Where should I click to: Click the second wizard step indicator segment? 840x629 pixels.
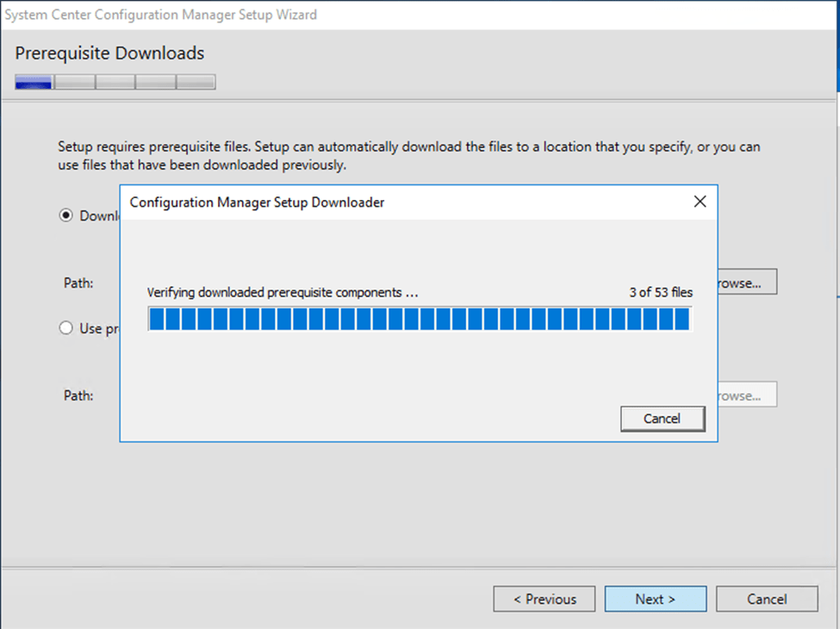click(75, 83)
